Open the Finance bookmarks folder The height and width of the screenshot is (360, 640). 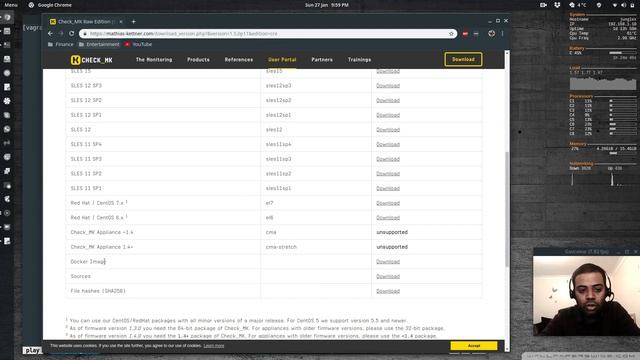pyautogui.click(x=61, y=44)
